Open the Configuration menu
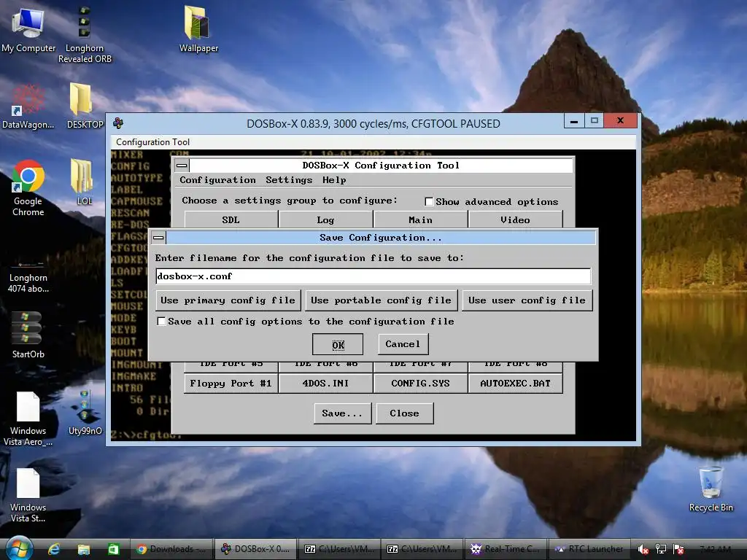Screen dimensions: 747x560 click(217, 180)
